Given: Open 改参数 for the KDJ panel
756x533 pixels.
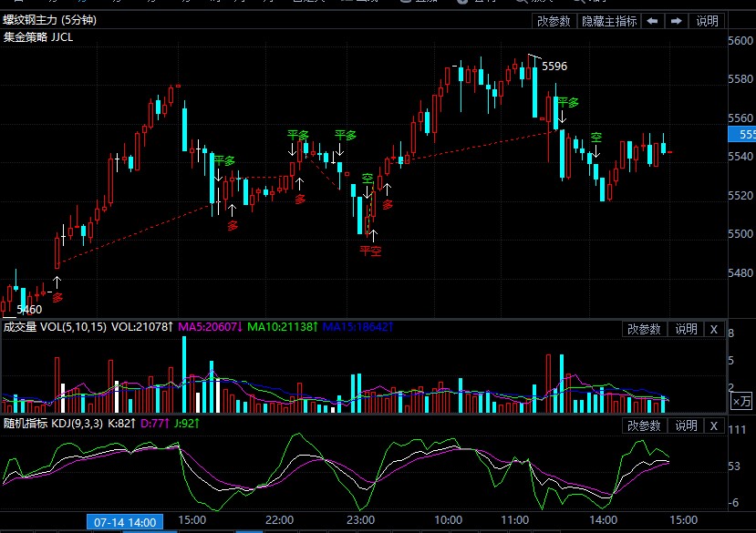Looking at the screenshot, I should pos(644,425).
